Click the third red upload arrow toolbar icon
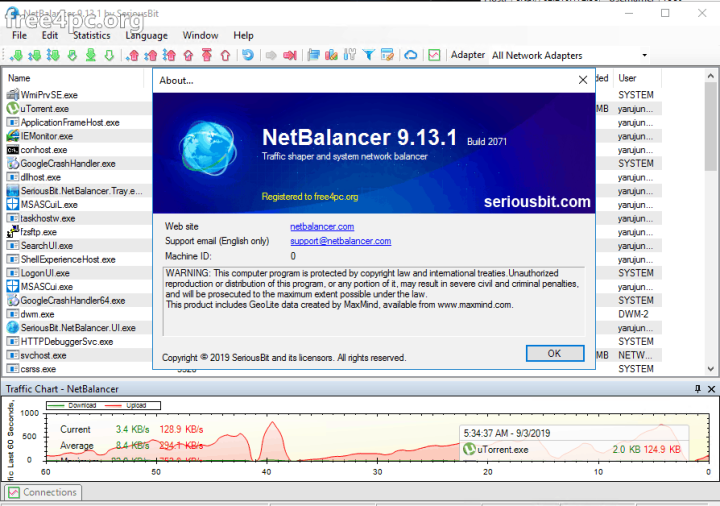The width and height of the screenshot is (720, 506). click(x=169, y=56)
